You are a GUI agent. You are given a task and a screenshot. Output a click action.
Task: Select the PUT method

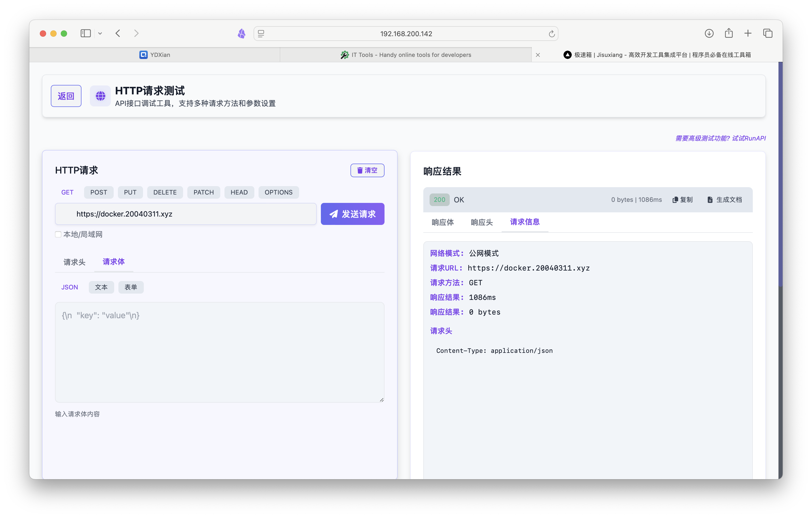click(x=130, y=192)
